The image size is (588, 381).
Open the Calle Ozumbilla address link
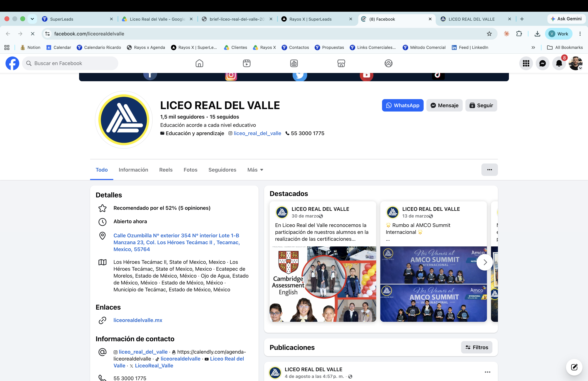(177, 242)
